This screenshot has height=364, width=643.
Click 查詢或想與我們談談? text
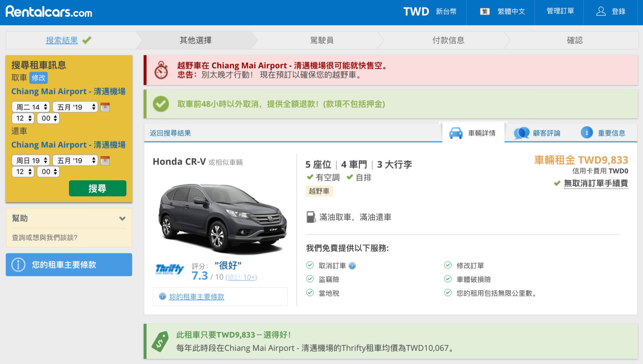(x=45, y=238)
